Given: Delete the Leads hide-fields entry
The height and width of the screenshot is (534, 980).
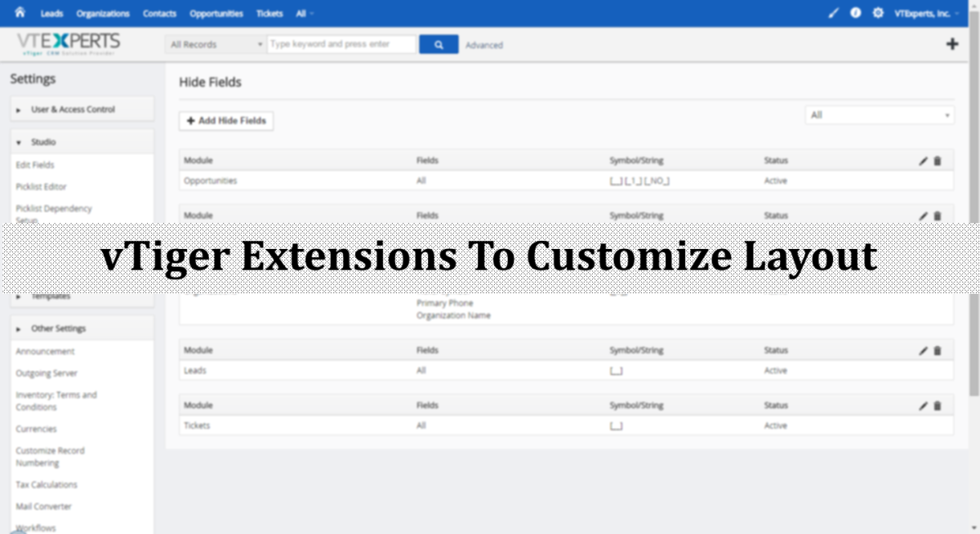Looking at the screenshot, I should pos(938,350).
